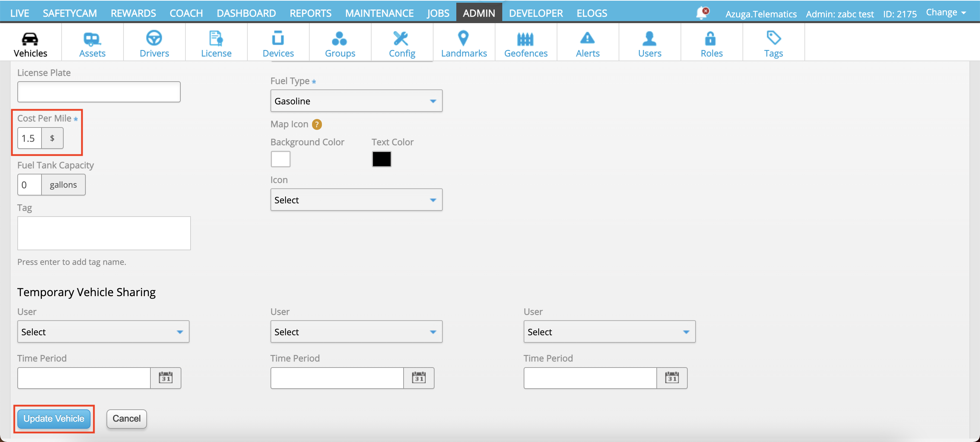
Task: Open first Temporary Vehicle Sharing User dropdown
Action: coord(103,332)
